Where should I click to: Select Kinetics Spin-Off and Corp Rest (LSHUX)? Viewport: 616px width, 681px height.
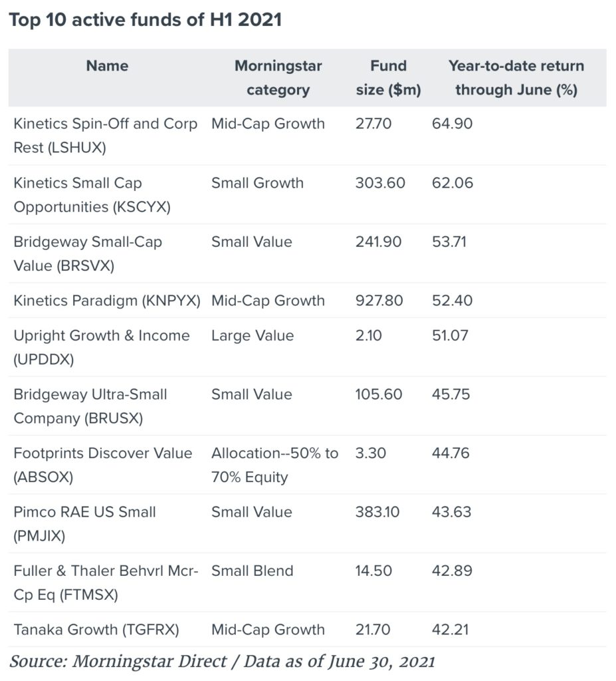tap(106, 136)
